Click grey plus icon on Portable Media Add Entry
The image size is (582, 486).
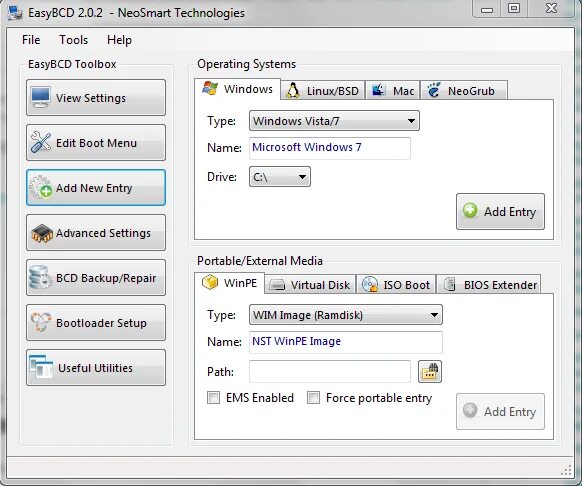click(x=470, y=410)
